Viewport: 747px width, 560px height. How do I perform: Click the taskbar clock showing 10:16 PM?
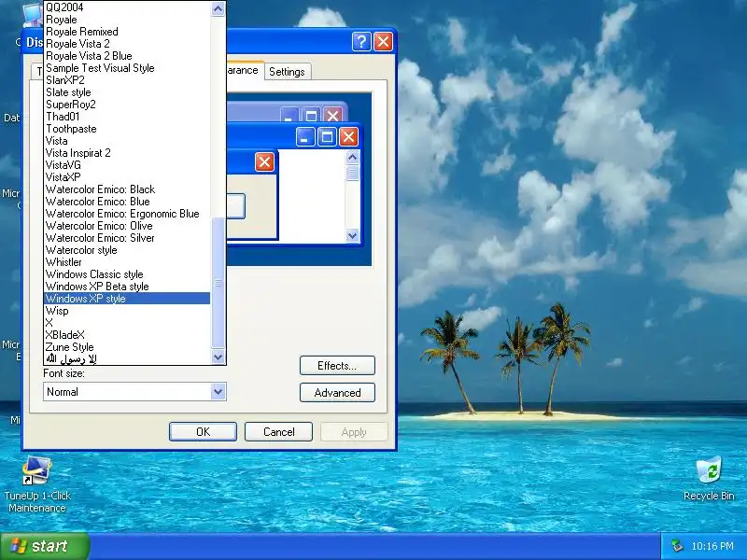[712, 546]
